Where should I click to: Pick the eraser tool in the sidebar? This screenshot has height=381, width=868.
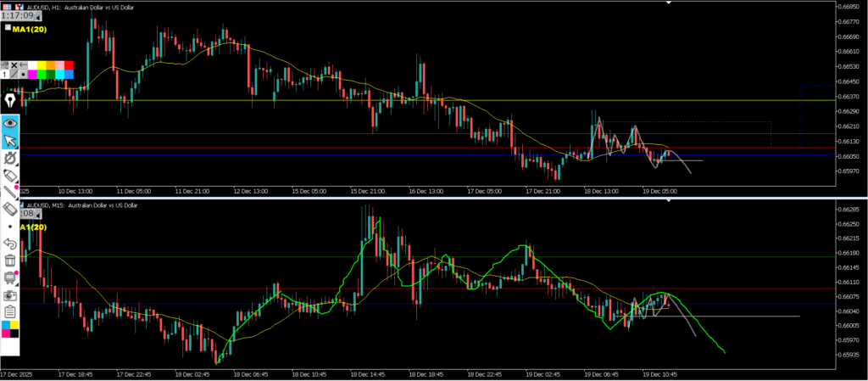(11, 174)
